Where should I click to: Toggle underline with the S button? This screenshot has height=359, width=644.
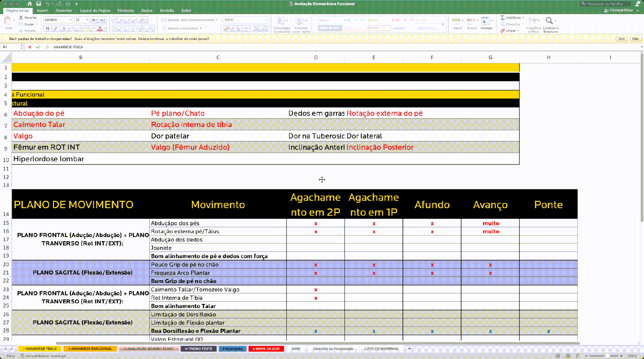(x=64, y=28)
